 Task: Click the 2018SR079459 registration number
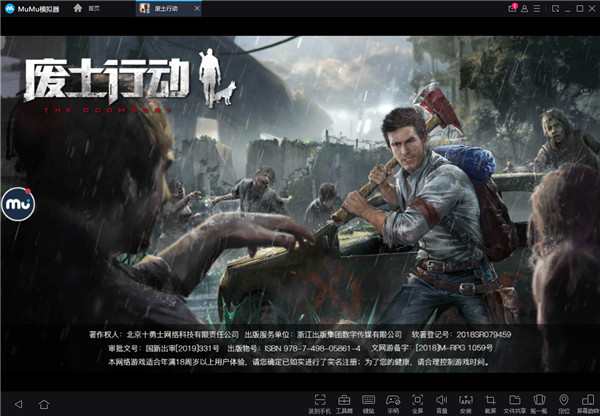coord(484,335)
